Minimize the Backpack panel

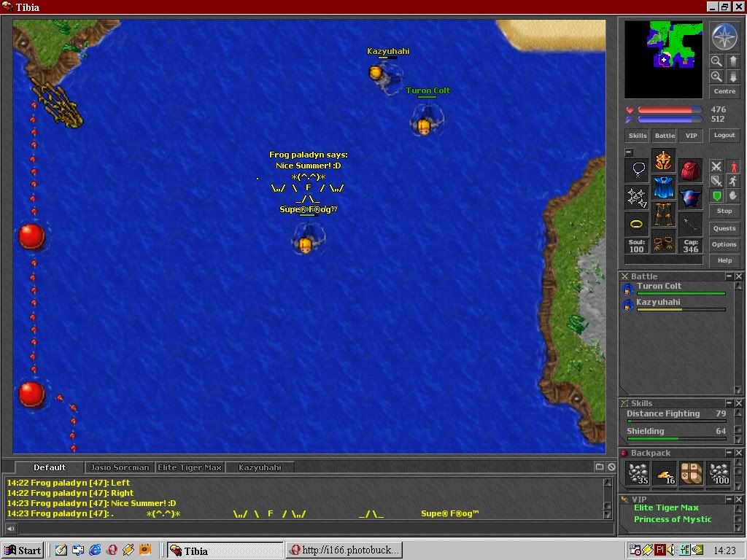[x=729, y=452]
